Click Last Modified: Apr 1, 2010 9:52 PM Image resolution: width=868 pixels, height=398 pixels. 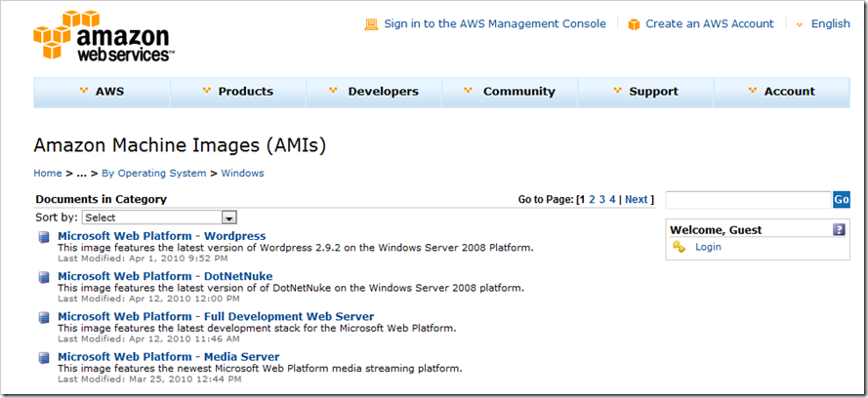point(143,259)
